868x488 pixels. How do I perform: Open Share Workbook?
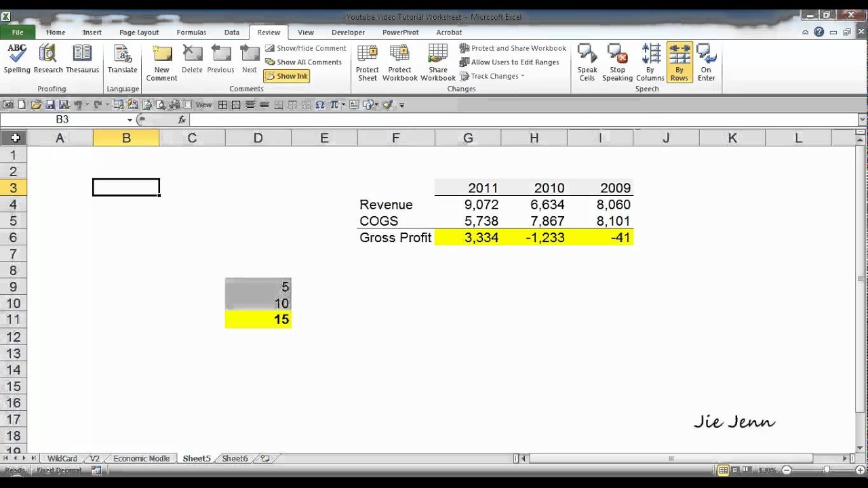(x=438, y=62)
